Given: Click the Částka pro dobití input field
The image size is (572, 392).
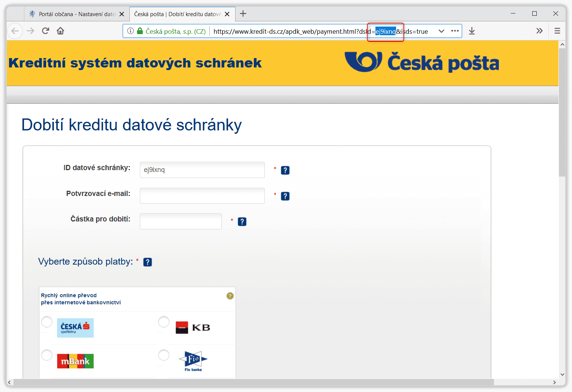Looking at the screenshot, I should [x=181, y=221].
